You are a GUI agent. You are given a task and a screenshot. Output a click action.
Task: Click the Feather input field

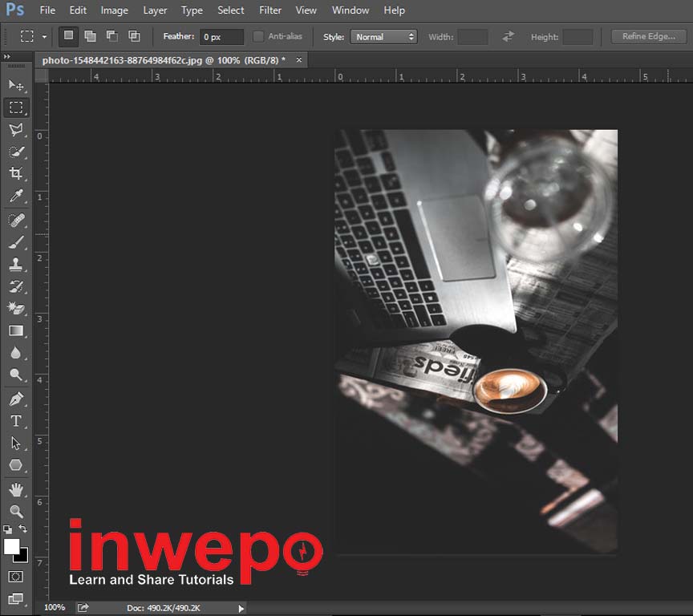[x=221, y=37]
